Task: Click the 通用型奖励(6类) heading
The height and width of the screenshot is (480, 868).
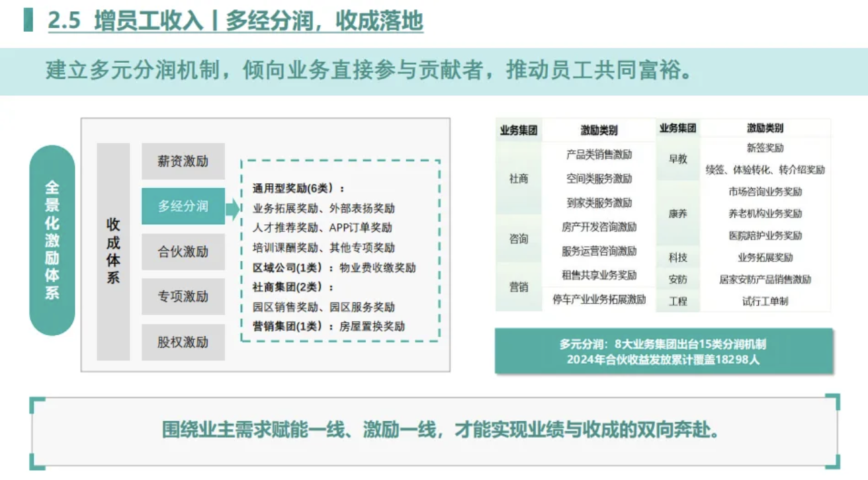Action: [298, 188]
